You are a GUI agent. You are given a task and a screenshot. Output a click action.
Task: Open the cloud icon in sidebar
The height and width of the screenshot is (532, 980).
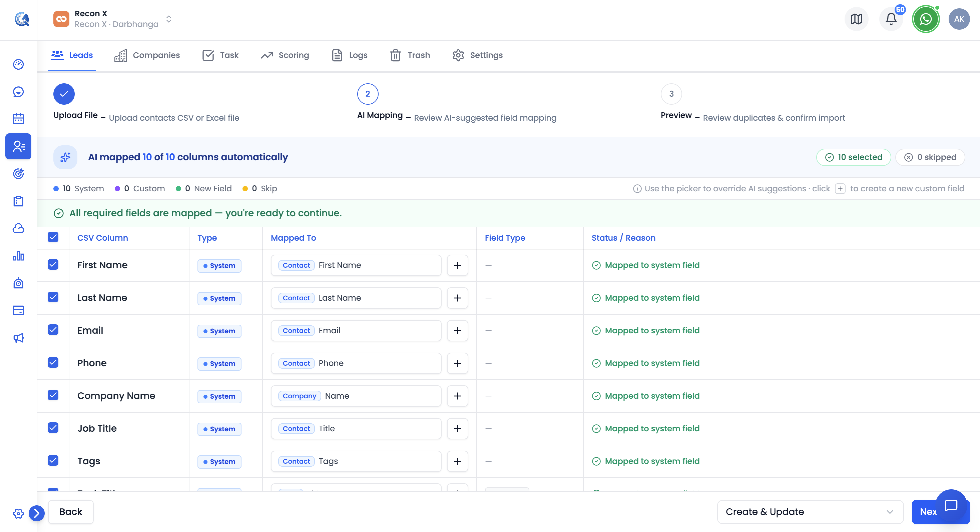[18, 228]
